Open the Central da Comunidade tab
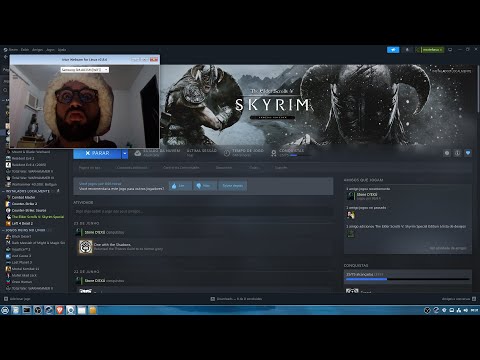Image resolution: width=480 pixels, height=360 pixels. [x=181, y=168]
